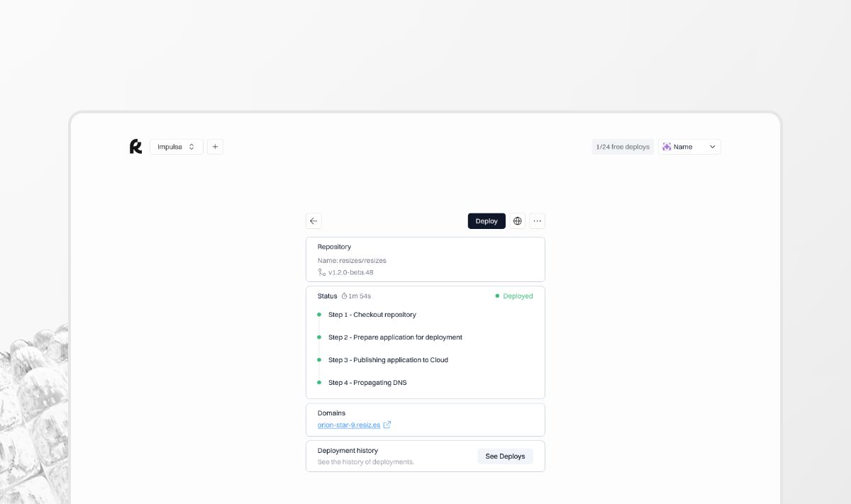The height and width of the screenshot is (504, 851).
Task: Select Step 3 - Publishing application to Cloud
Action: [x=388, y=360]
